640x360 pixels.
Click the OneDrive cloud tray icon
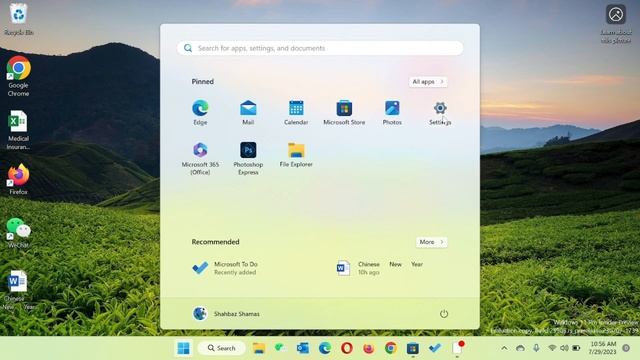[x=520, y=348]
